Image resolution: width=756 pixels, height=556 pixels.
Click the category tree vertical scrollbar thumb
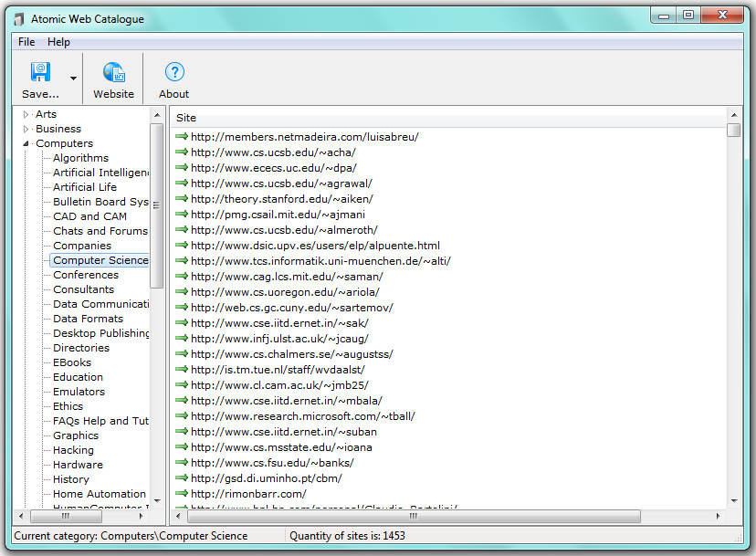coord(156,206)
